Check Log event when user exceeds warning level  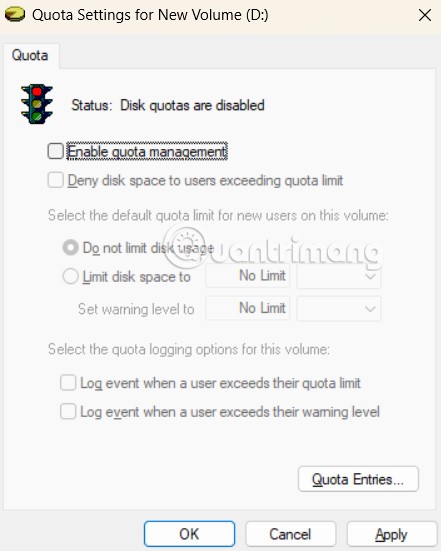coord(68,411)
